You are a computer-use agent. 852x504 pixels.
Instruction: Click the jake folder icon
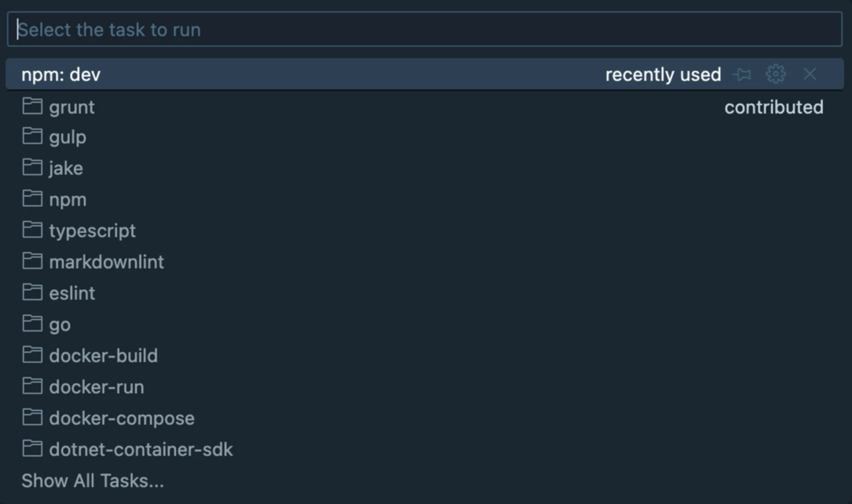tap(32, 168)
